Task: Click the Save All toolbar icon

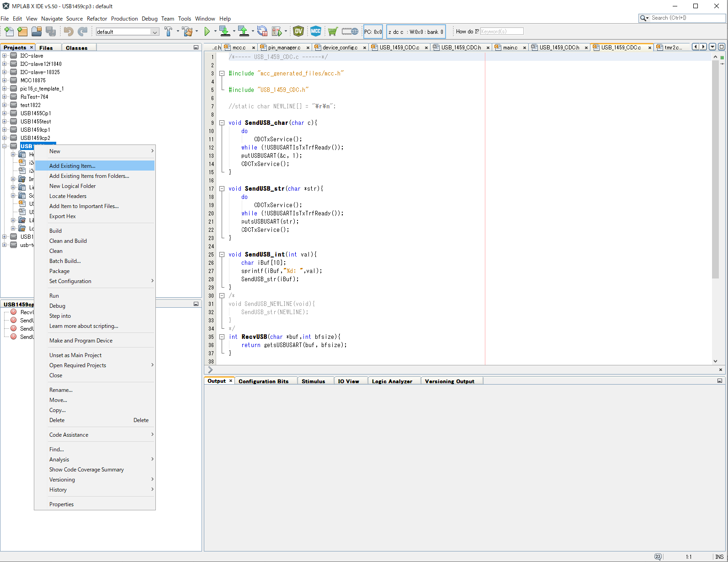Action: point(51,31)
